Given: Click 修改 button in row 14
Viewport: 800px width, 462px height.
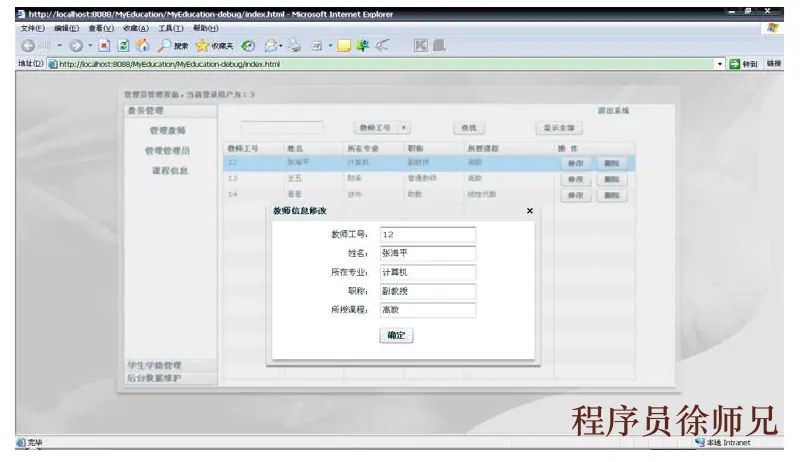Looking at the screenshot, I should 576,195.
